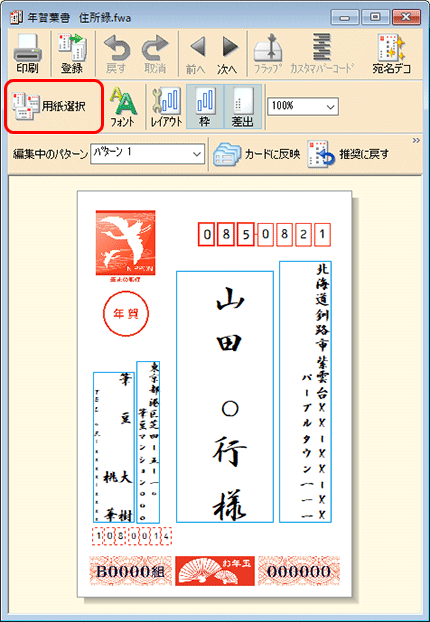The height and width of the screenshot is (622, 430).
Task: Click the 戻す undo arrow
Action: [x=116, y=55]
